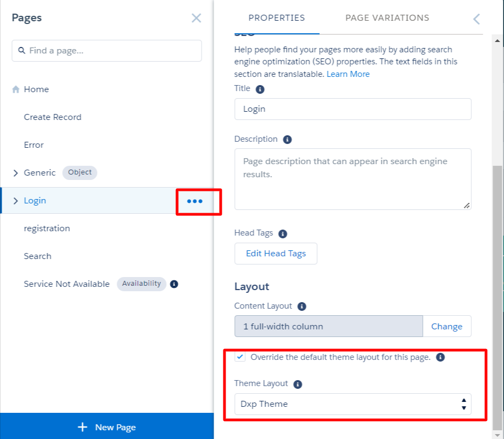Click info icon next to Content Layout
The image size is (504, 439).
(x=302, y=306)
